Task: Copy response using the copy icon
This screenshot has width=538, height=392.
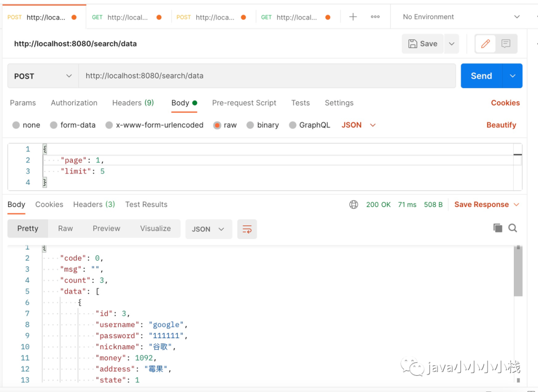Action: 498,228
